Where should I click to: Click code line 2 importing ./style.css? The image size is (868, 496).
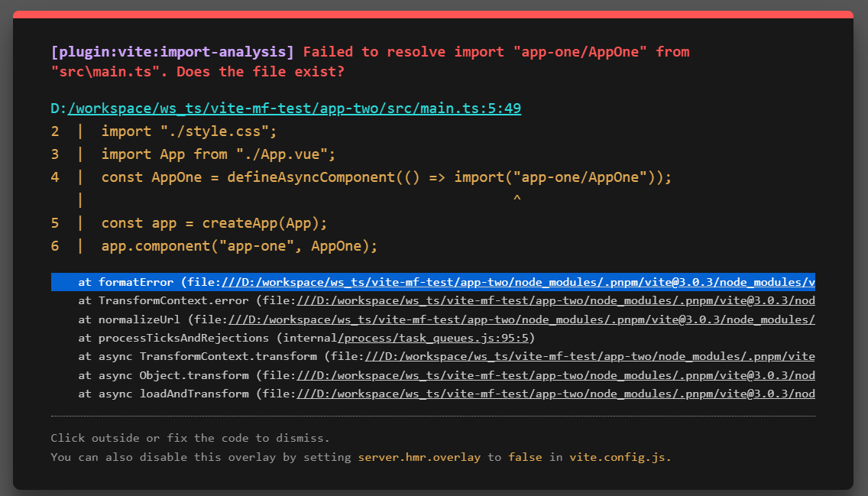point(164,131)
